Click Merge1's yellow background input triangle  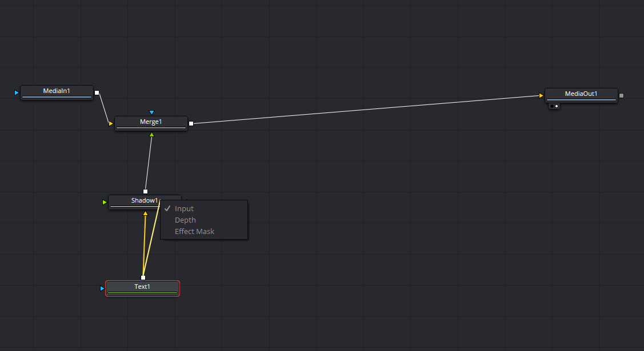coord(110,123)
